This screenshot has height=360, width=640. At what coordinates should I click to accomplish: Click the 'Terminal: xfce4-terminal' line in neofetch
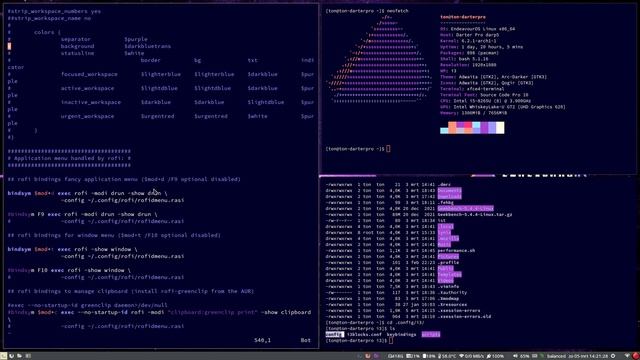point(472,89)
